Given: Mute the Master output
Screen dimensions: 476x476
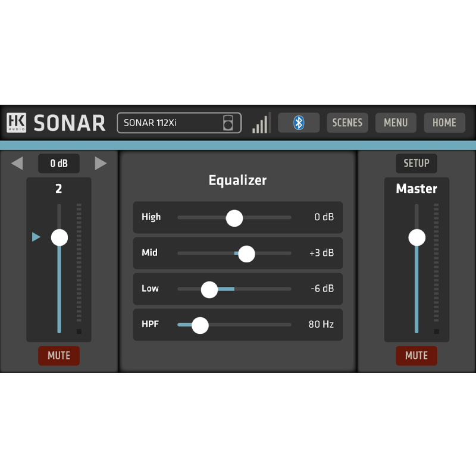Looking at the screenshot, I should tap(416, 356).
